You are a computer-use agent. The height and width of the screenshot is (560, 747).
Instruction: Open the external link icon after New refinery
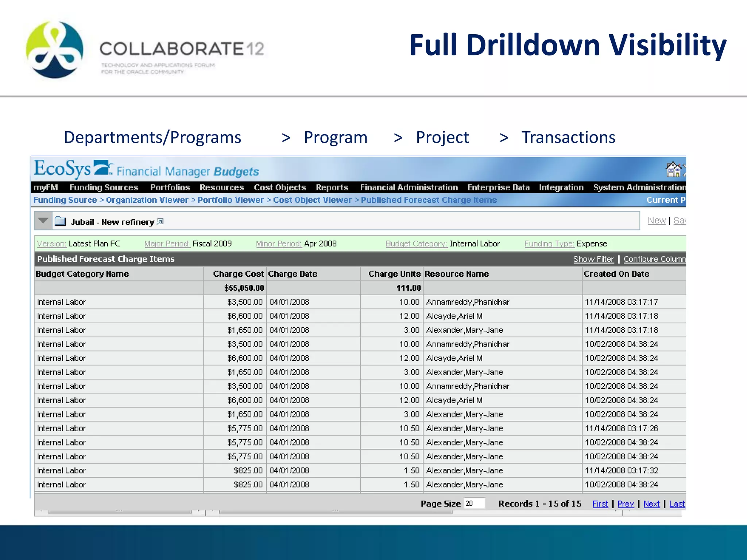tap(160, 222)
